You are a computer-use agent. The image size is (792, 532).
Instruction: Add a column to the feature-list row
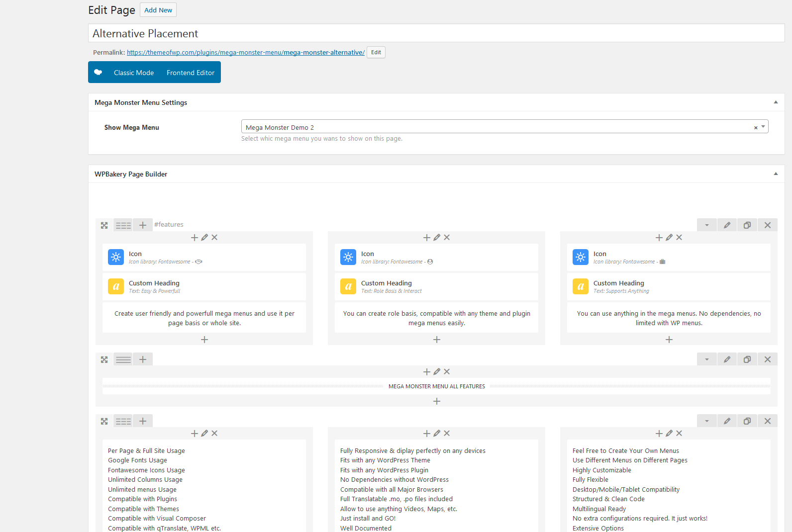tap(143, 421)
